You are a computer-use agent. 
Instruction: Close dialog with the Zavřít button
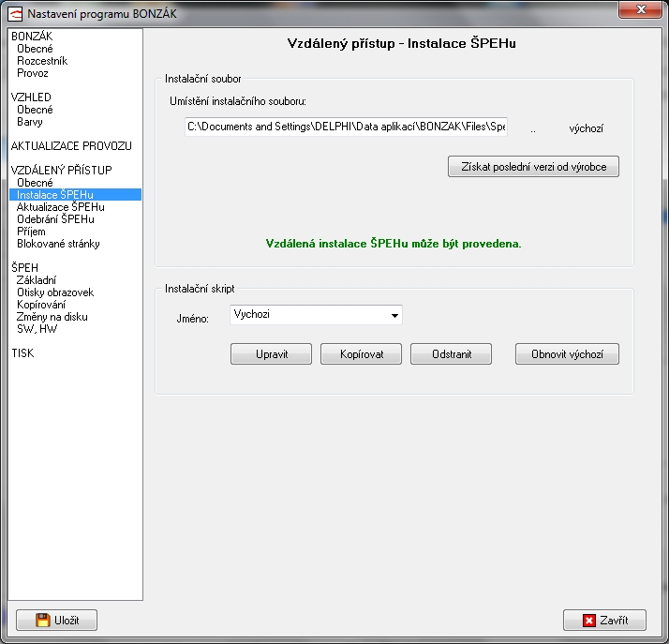pyautogui.click(x=604, y=621)
